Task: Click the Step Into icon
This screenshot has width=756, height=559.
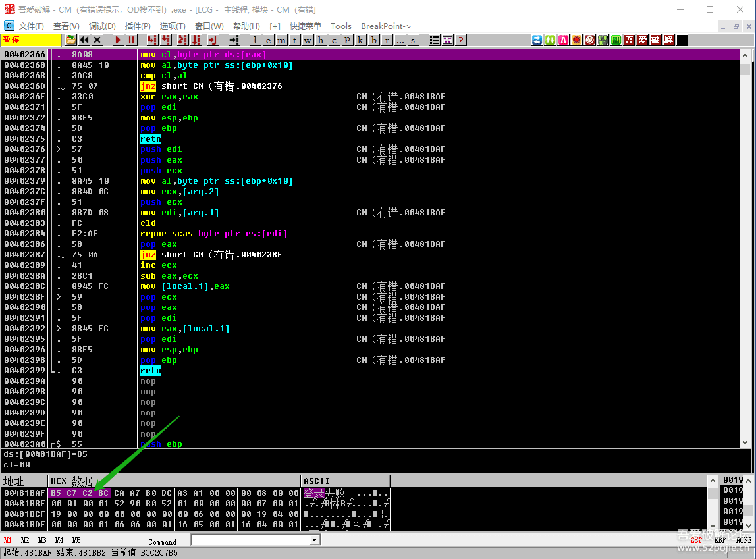Action: click(x=152, y=40)
